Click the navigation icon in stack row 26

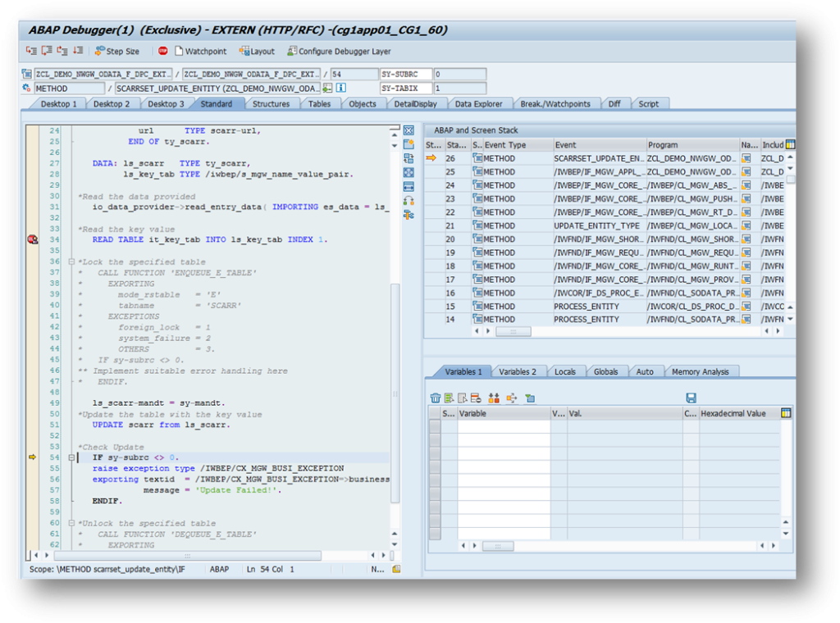[746, 158]
